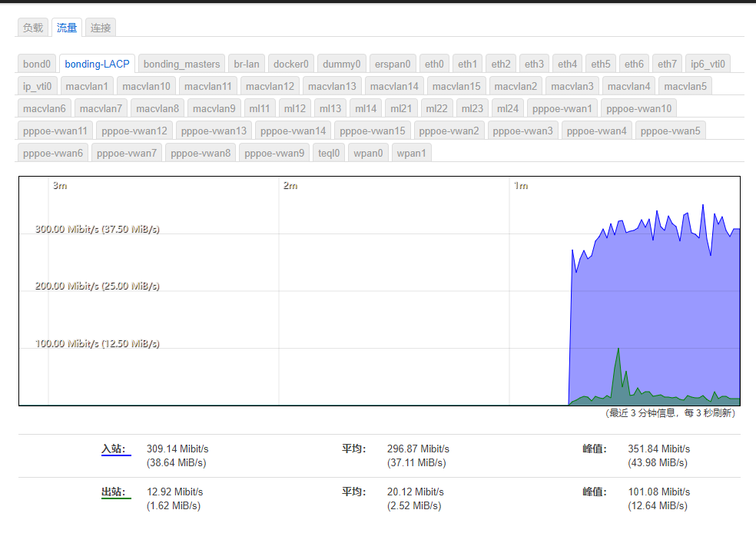This screenshot has height=543, width=756.
Task: Show traffic for br-lan
Action: tap(247, 64)
